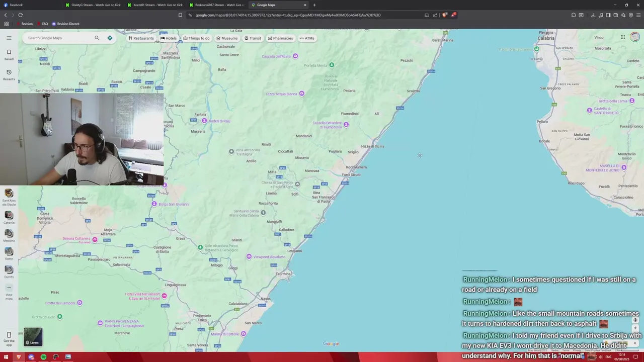Screen dimensions: 644x362
Task: Open the Revision bookmark
Action: (24, 24)
